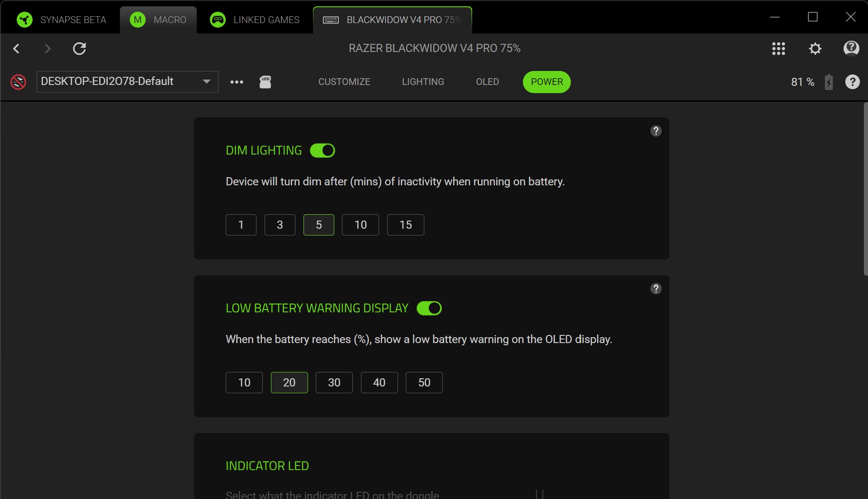Toggle Dim Lighting switch off
868x499 pixels.
click(x=323, y=151)
